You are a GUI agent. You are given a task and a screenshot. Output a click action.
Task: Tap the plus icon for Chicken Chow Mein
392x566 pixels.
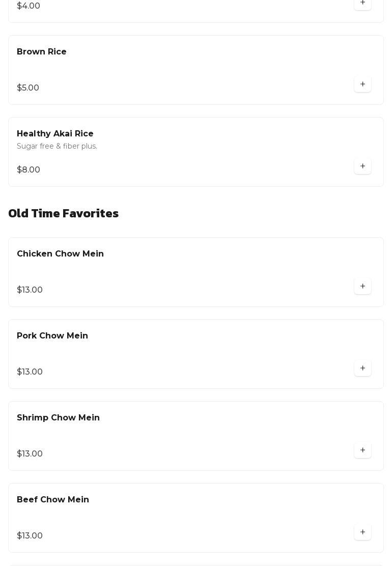point(363,286)
